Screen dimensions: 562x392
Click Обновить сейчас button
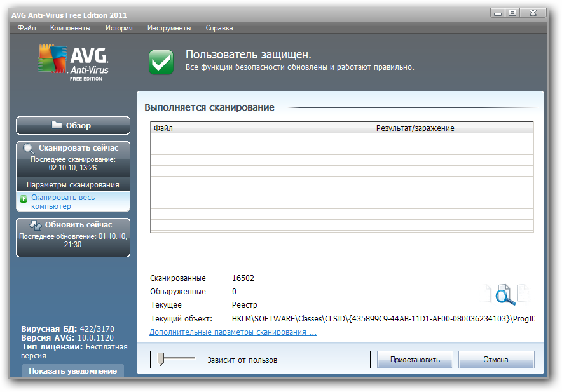tap(73, 238)
